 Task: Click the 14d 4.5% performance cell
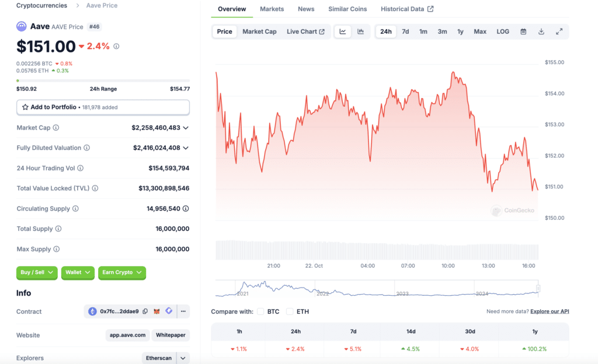(x=411, y=349)
